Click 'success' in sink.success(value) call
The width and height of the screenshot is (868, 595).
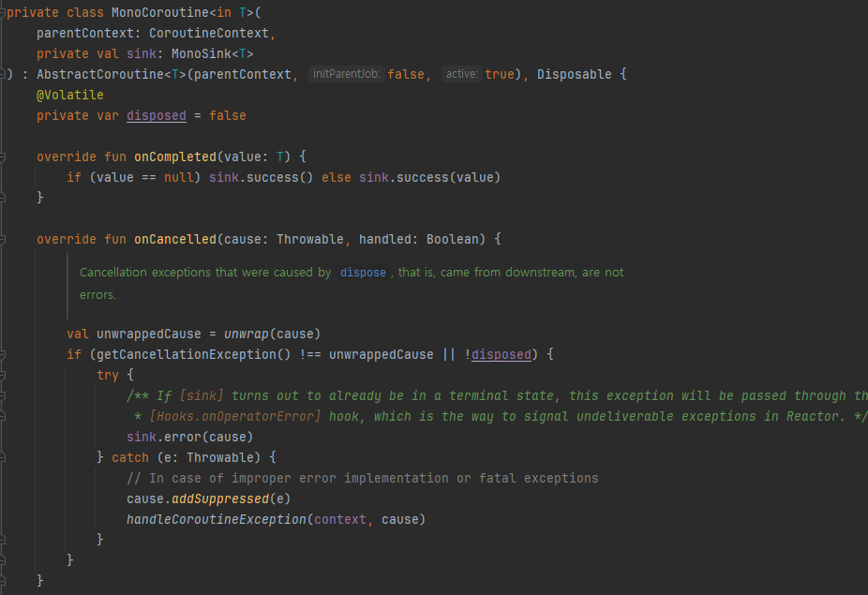click(x=423, y=178)
